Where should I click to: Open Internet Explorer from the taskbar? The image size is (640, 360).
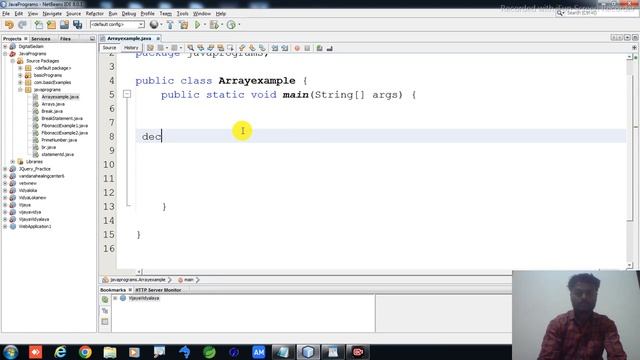point(60,352)
